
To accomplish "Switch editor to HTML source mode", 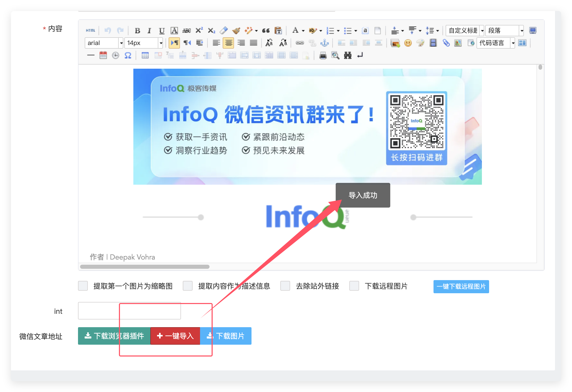I will point(90,30).
